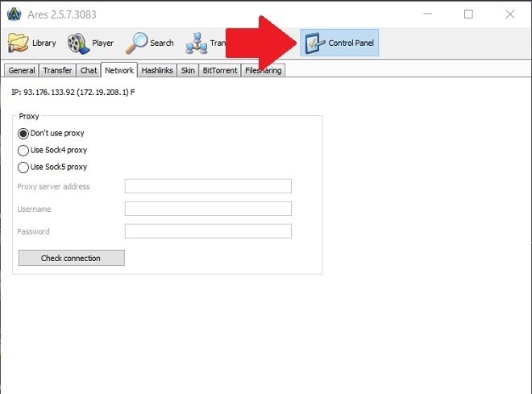Viewport: 532px width, 394px height.
Task: Click the Proxy server address field
Action: 208,186
